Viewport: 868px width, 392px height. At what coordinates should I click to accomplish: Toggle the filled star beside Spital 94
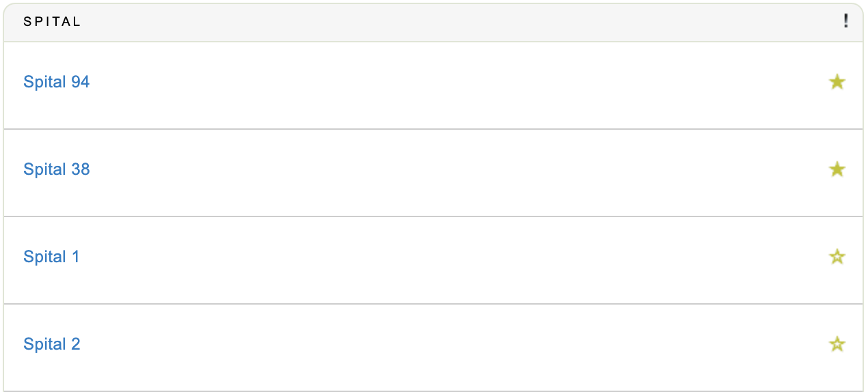[x=837, y=83]
